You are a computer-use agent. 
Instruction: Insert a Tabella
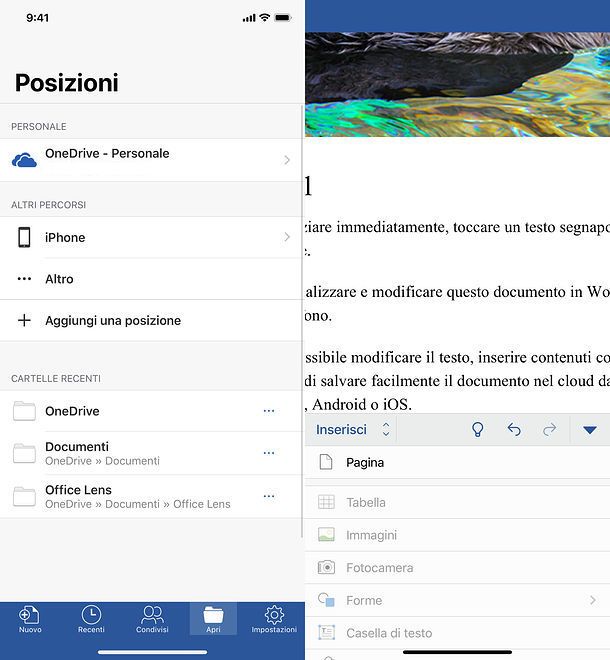tap(458, 502)
